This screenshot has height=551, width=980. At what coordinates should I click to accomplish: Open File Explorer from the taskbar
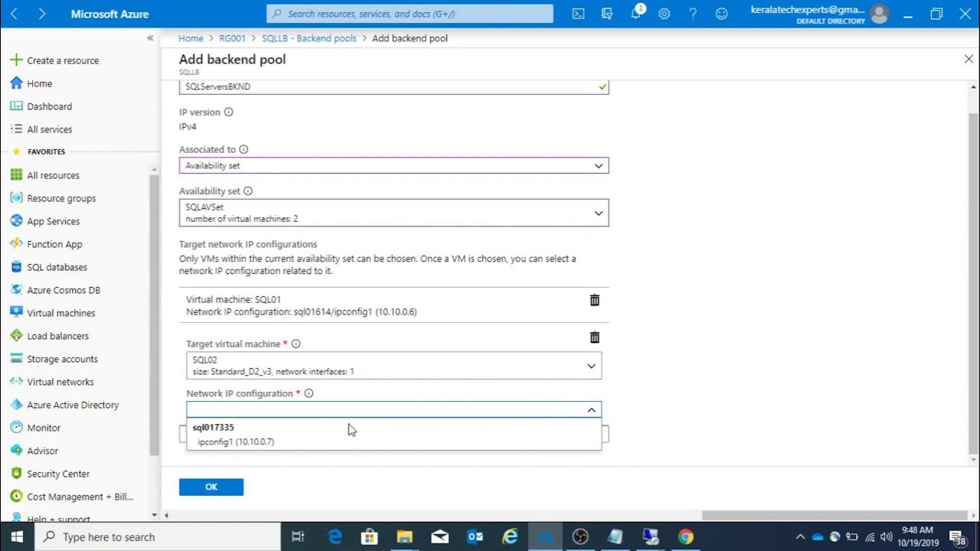405,536
